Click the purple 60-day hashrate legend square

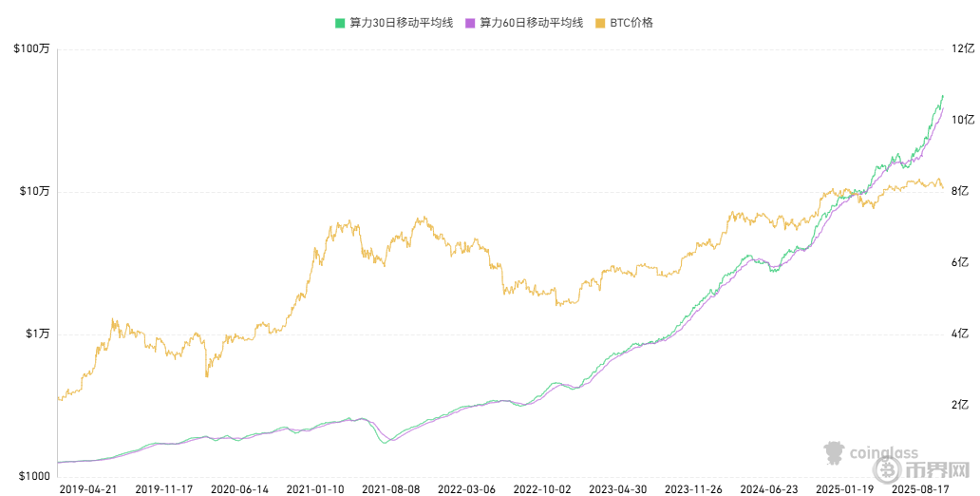coord(470,23)
